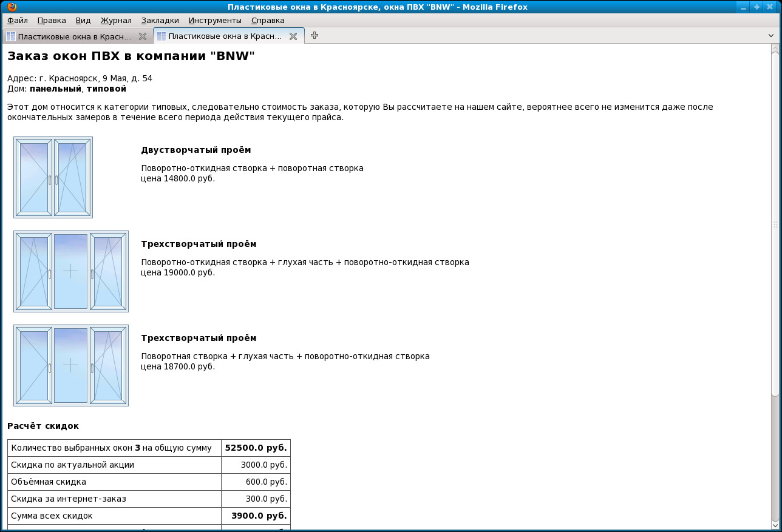Click the 19000 руб. three-sash window picture

point(71,271)
